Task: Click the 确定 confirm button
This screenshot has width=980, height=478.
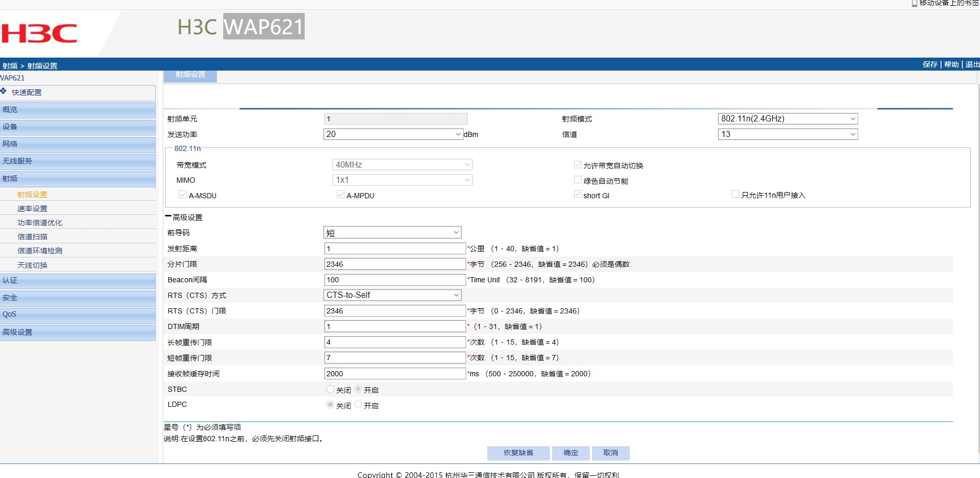Action: click(x=570, y=453)
